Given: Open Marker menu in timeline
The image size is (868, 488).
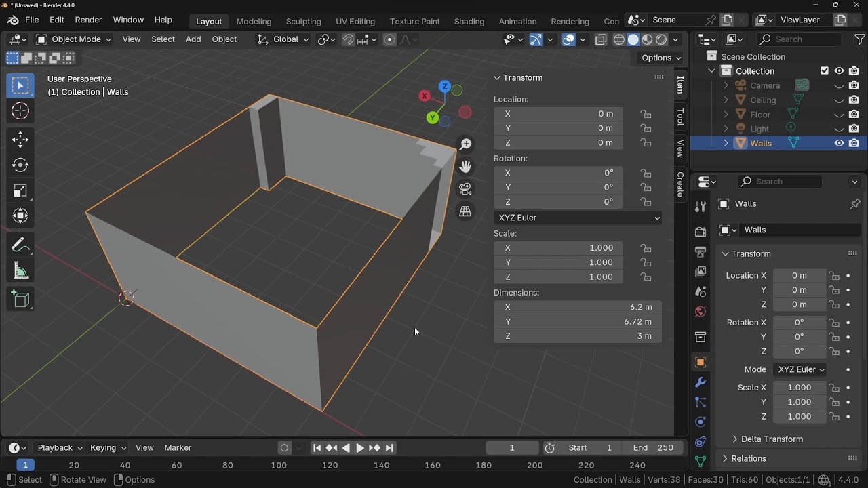Looking at the screenshot, I should [x=178, y=447].
